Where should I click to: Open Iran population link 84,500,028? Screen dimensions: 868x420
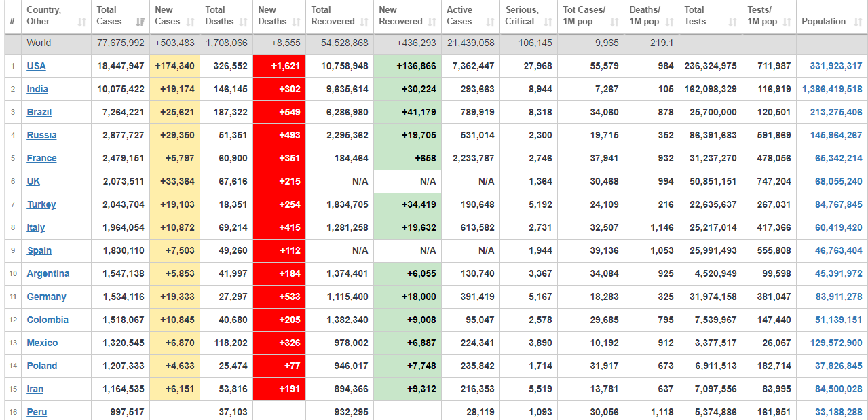coord(839,389)
